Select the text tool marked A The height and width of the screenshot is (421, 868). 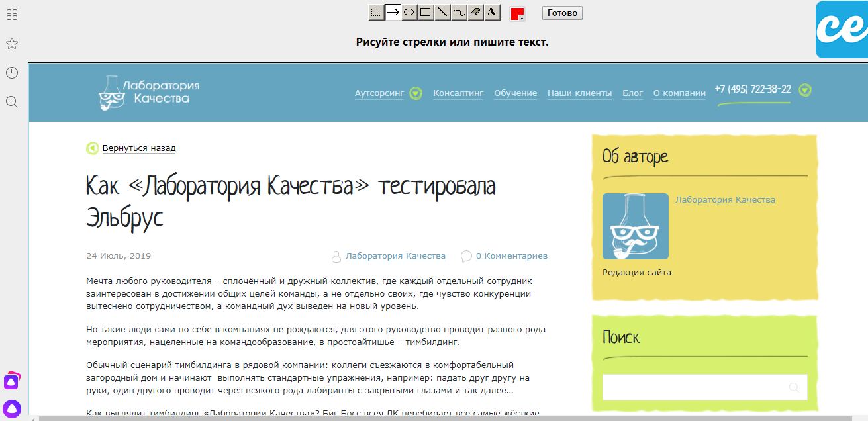point(491,12)
